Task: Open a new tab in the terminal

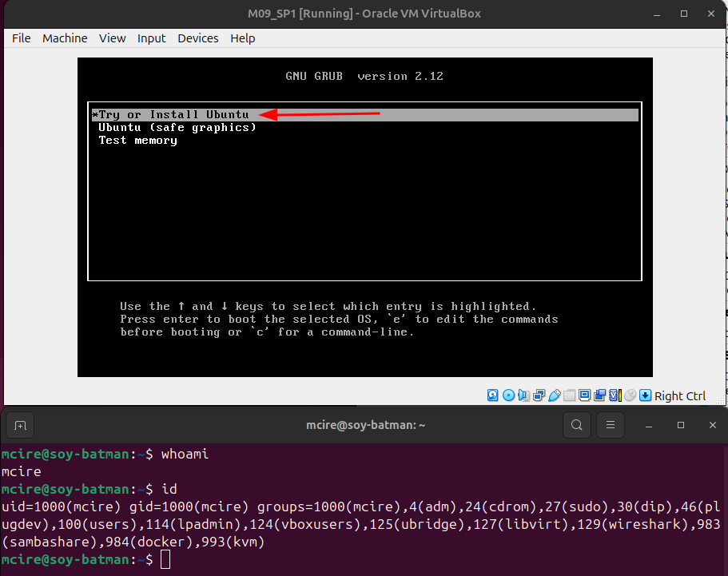Action: click(x=21, y=424)
